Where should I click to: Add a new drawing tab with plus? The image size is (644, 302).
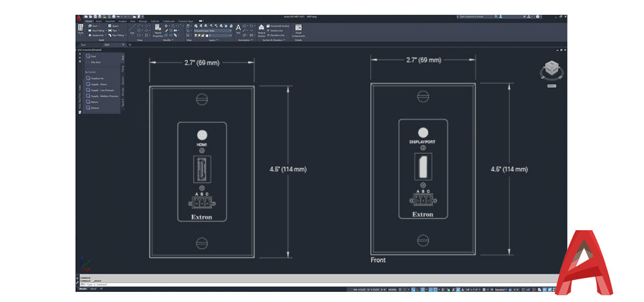click(x=129, y=45)
